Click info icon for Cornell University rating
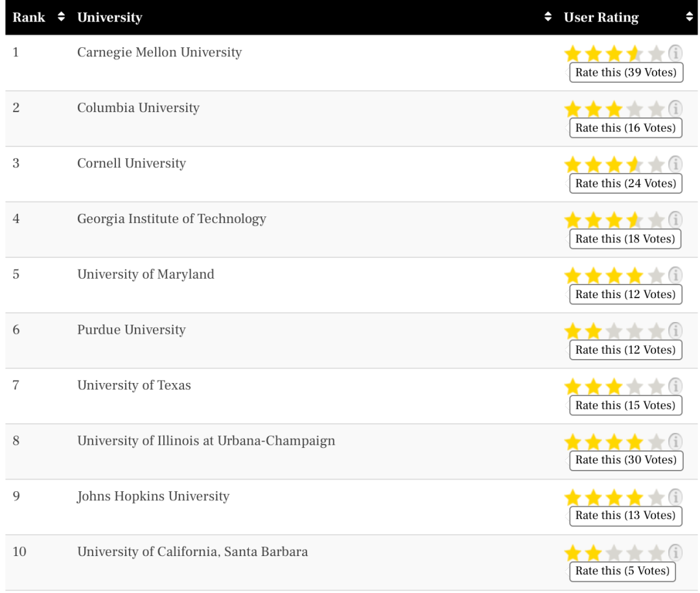The image size is (700, 593). coord(675,164)
